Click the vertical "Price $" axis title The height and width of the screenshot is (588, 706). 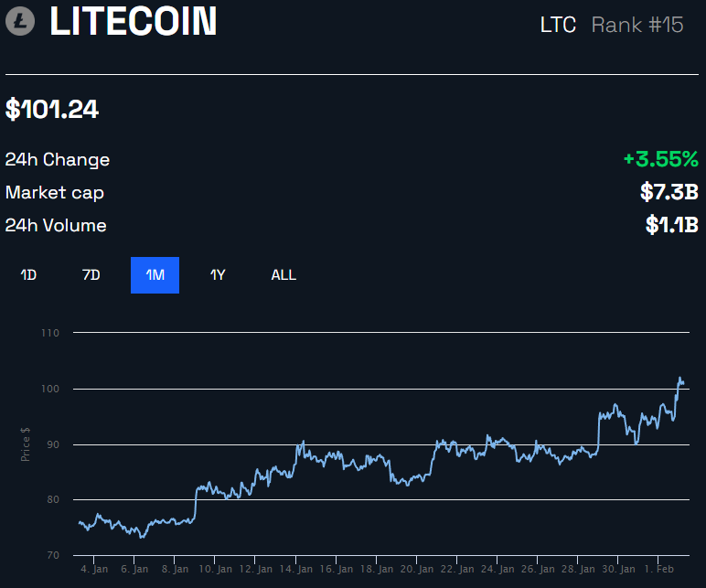[x=26, y=444]
